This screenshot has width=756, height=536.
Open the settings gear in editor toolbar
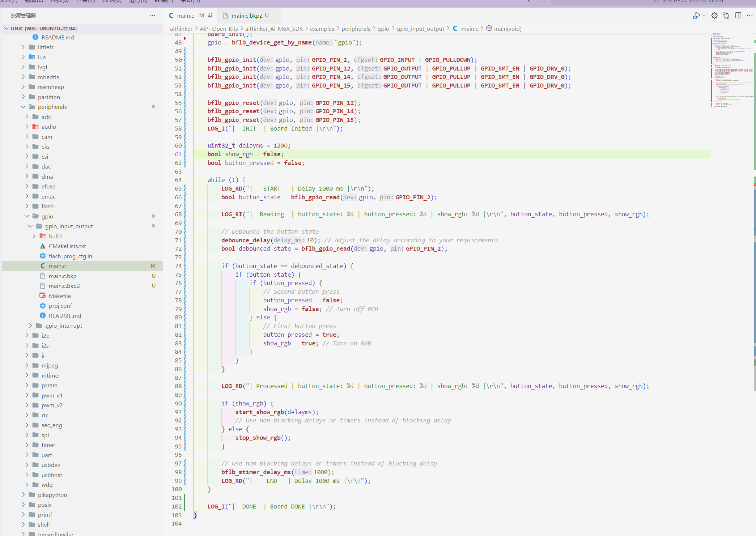[x=714, y=16]
